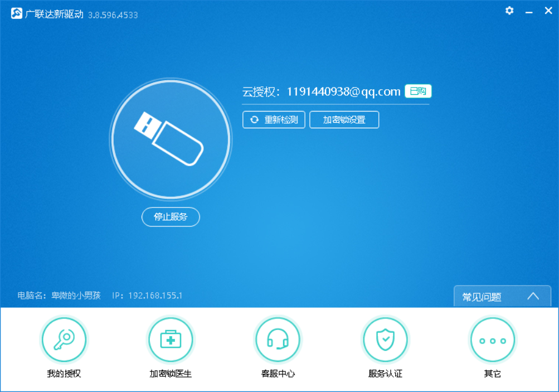Click version number 3.8.596.4533

pos(113,15)
